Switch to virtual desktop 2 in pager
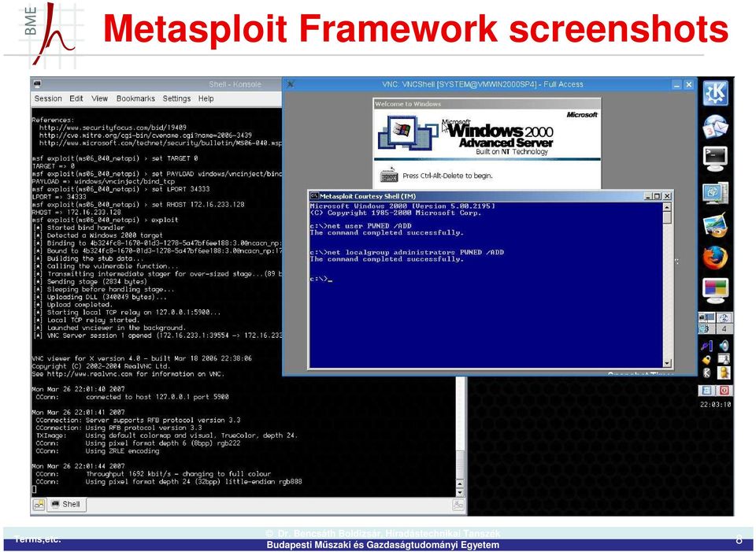The height and width of the screenshot is (552, 756). pos(724,317)
